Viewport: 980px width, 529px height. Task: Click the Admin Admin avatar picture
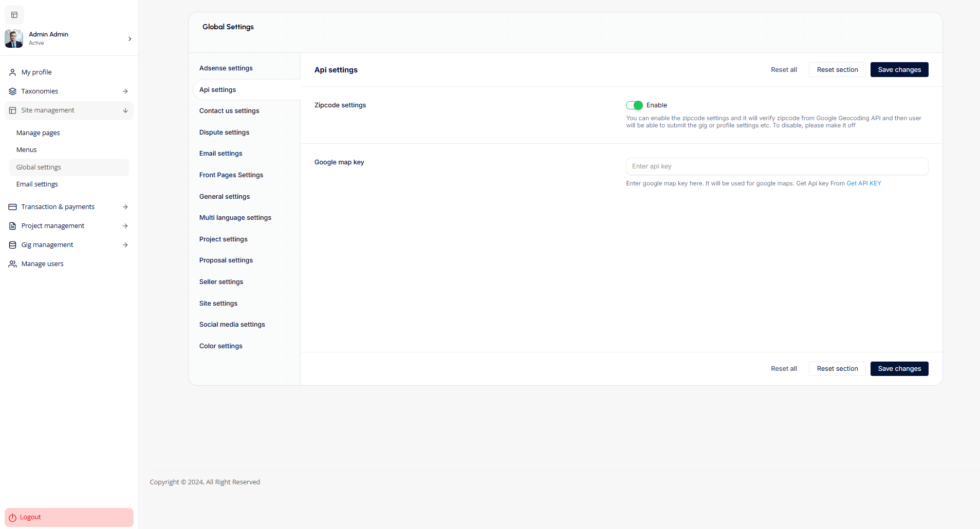click(x=14, y=39)
